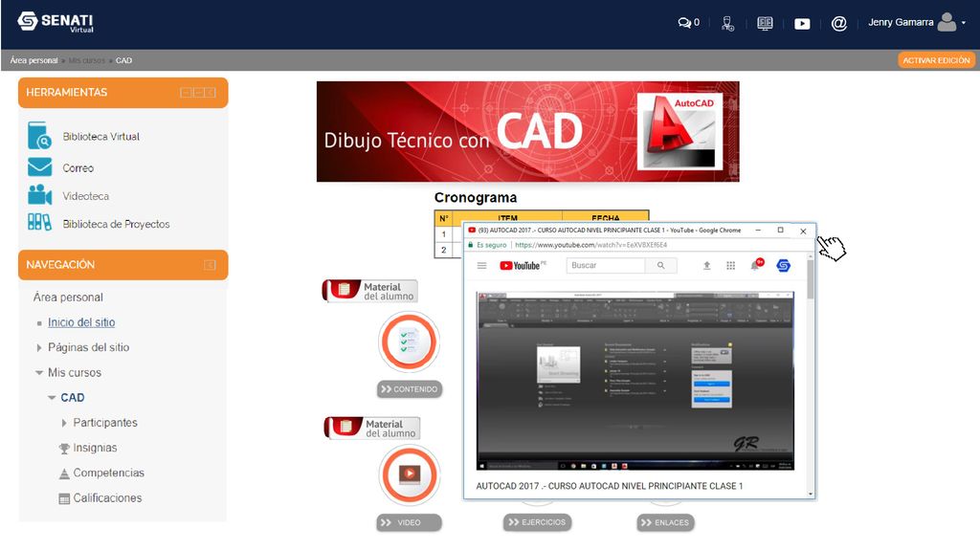Click the video title AUTOCAD 2017 text
This screenshot has height=551, width=980.
tap(610, 486)
